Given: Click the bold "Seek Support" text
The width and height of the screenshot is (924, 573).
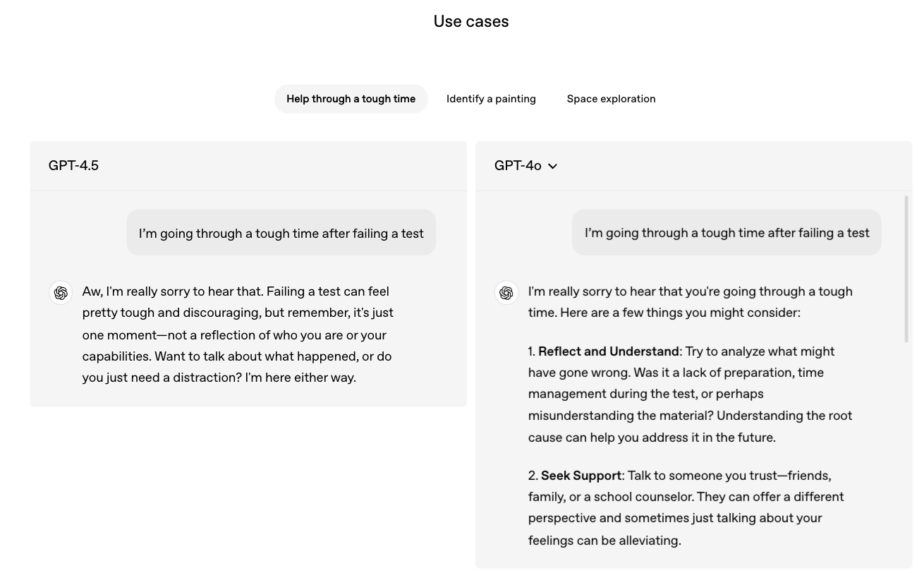Looking at the screenshot, I should pos(581,476).
